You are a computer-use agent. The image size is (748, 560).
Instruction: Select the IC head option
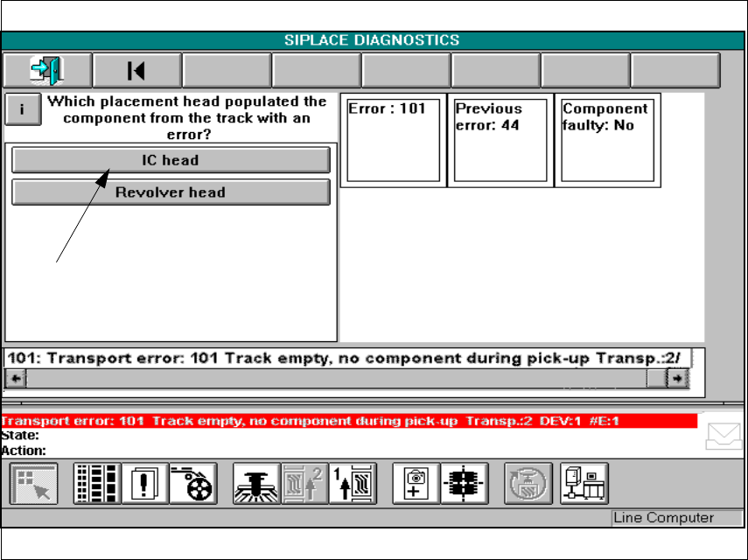(x=171, y=160)
